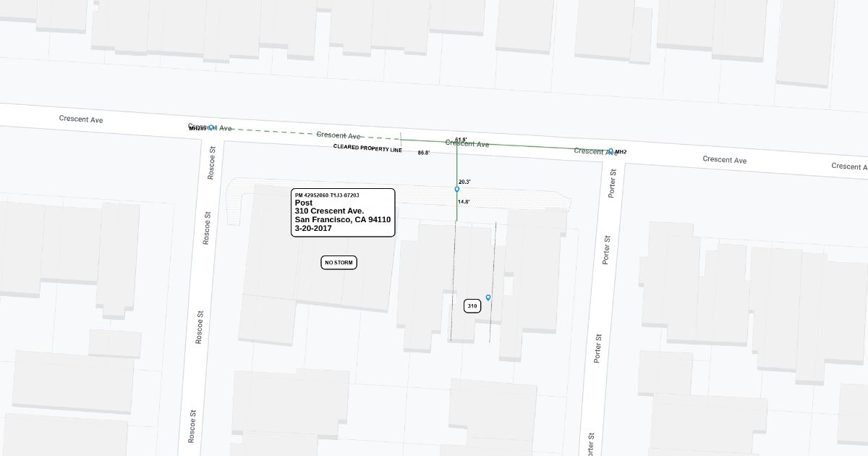Click the 310 address label box

[x=472, y=306]
